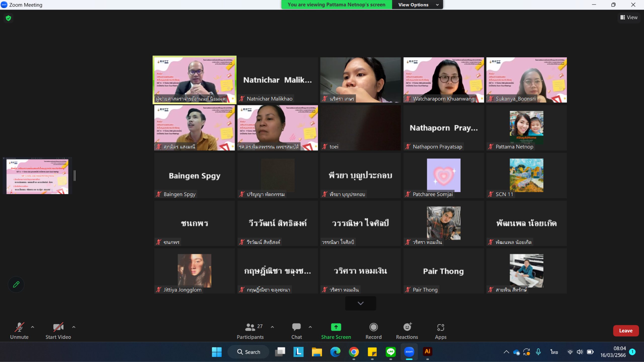Click the divider handle beside shared thumbnail

pyautogui.click(x=74, y=175)
